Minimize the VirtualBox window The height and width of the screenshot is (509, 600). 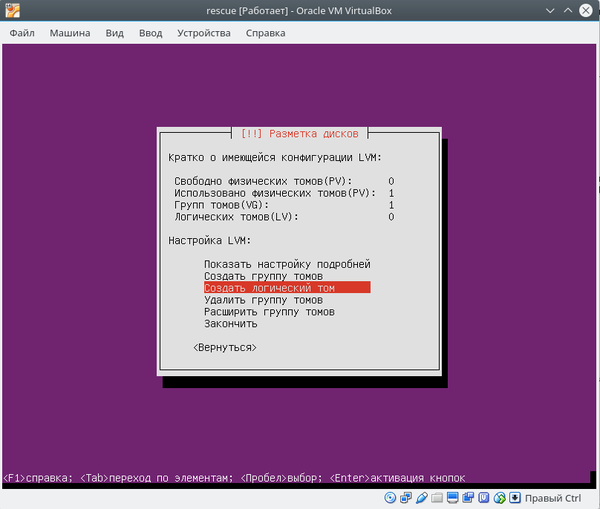click(550, 10)
